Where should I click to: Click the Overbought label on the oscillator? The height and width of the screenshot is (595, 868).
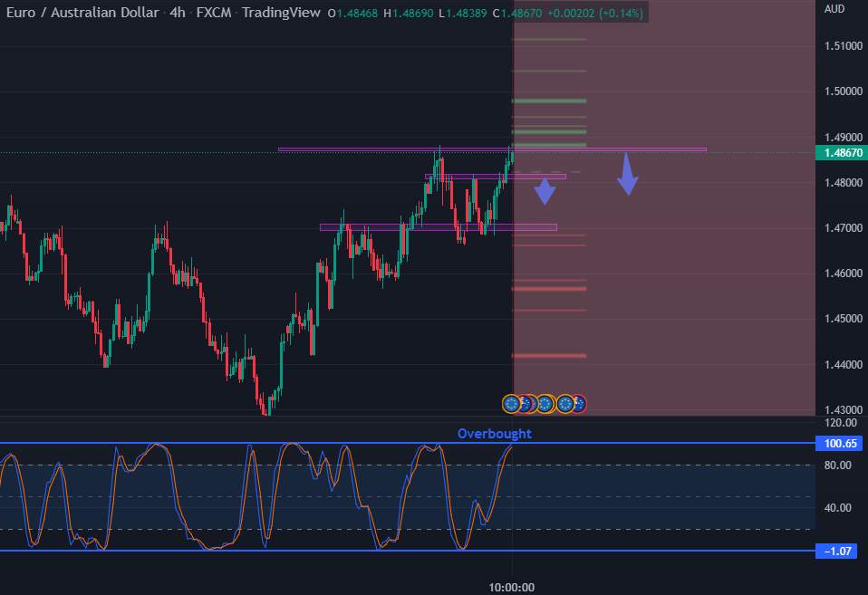(x=495, y=434)
